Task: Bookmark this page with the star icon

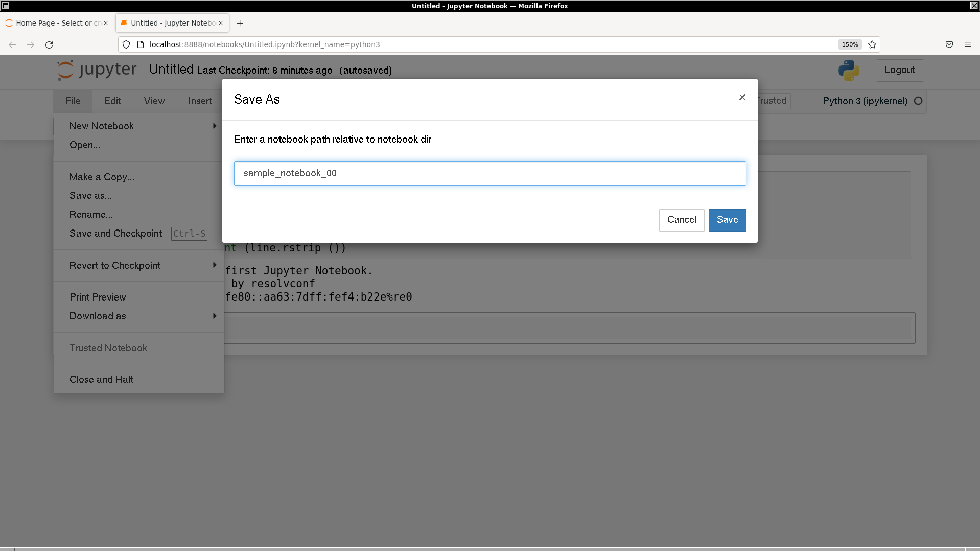Action: (872, 44)
